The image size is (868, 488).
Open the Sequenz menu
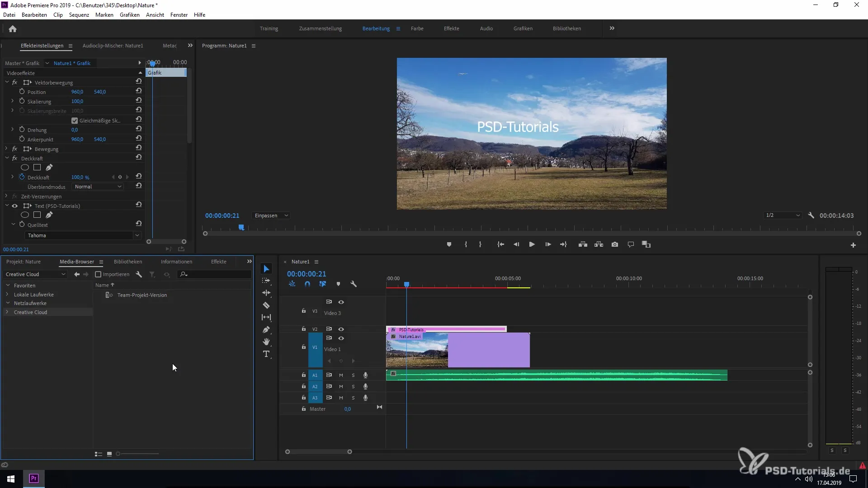[x=79, y=15]
